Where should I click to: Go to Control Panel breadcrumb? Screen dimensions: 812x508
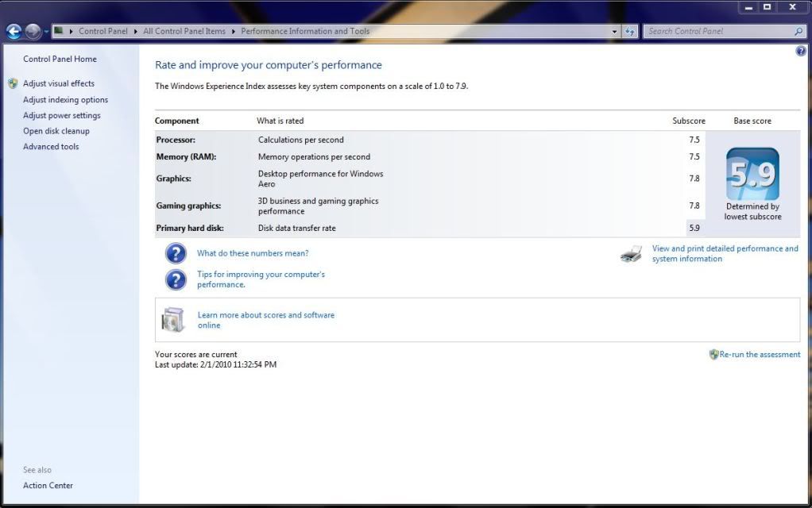pos(103,31)
